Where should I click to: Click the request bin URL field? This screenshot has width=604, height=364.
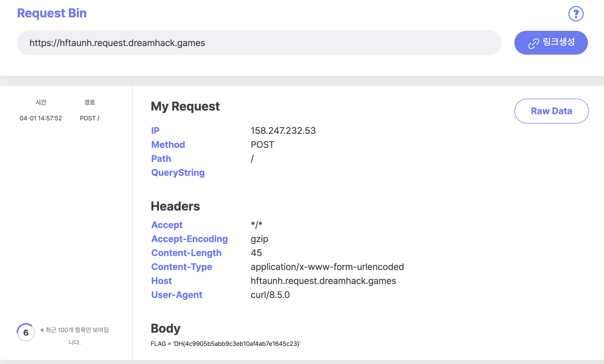[259, 43]
